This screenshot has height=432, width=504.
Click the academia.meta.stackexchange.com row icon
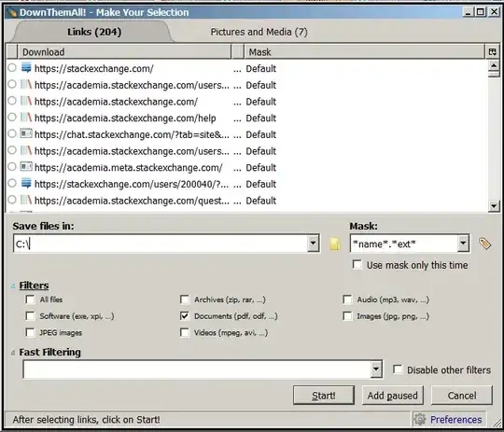26,167
